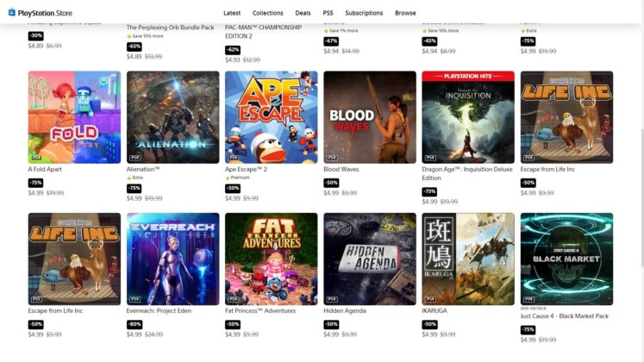644x362 pixels.
Task: Open the IKARUGA game cover
Action: tap(468, 259)
